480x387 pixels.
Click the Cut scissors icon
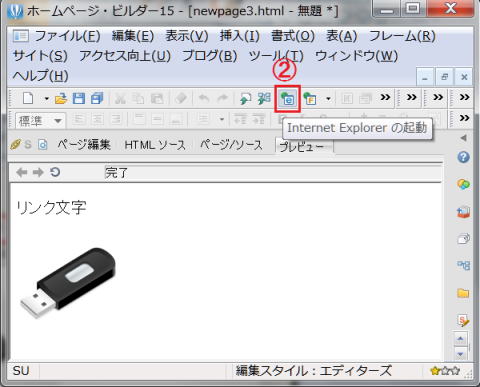tap(120, 99)
